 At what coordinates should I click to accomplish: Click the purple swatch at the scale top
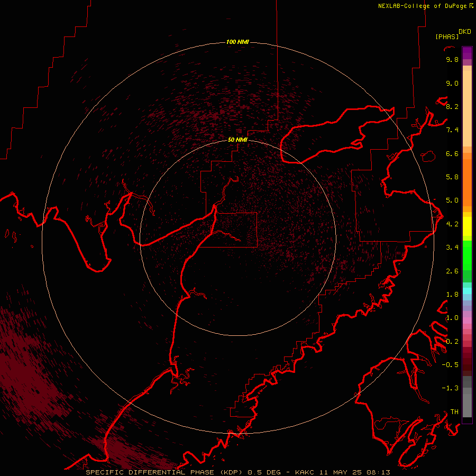[x=467, y=53]
